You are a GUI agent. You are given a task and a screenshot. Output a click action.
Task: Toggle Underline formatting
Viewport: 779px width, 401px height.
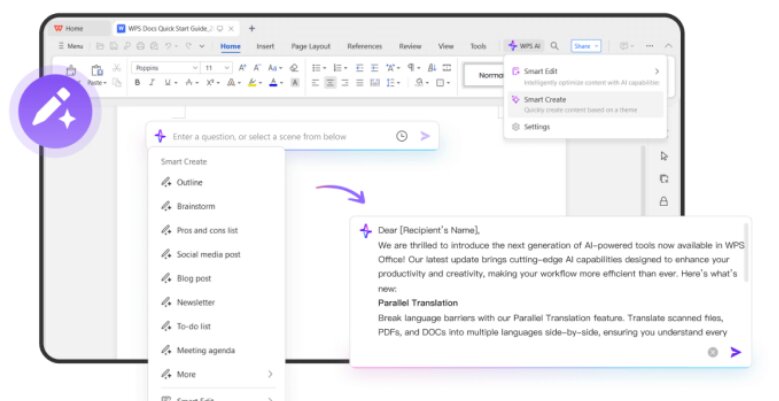(166, 83)
